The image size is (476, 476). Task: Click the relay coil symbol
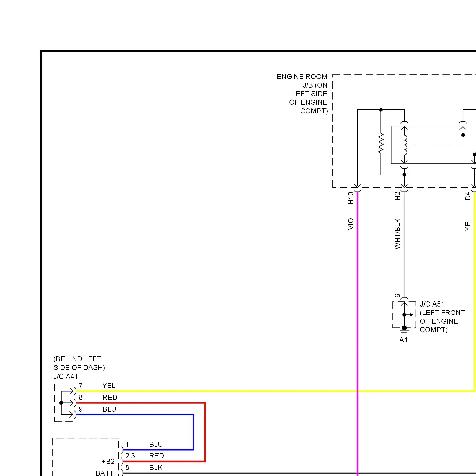pos(405,145)
